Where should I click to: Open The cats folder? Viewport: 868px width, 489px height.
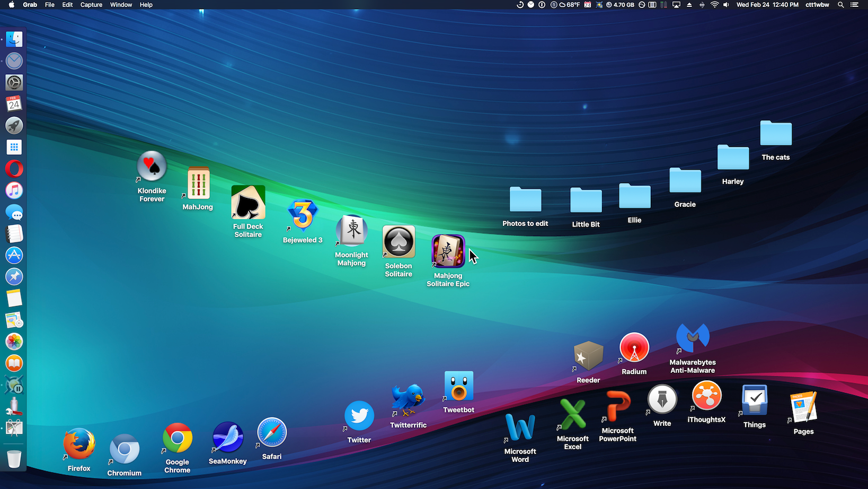tap(776, 134)
